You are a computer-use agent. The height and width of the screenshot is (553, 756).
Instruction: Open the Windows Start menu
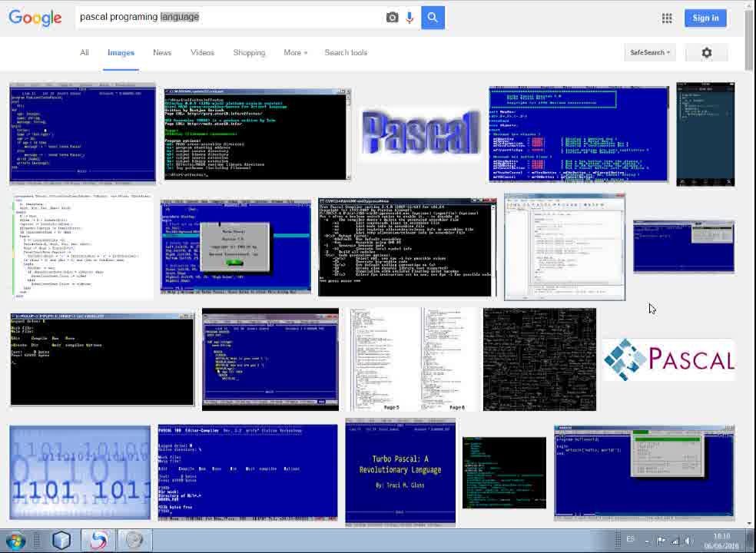point(15,541)
